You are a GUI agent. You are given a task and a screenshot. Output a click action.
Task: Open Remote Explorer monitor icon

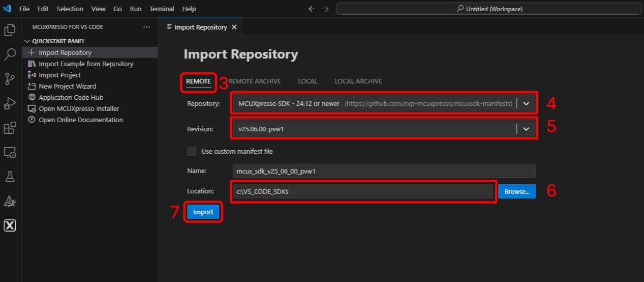pos(10,152)
